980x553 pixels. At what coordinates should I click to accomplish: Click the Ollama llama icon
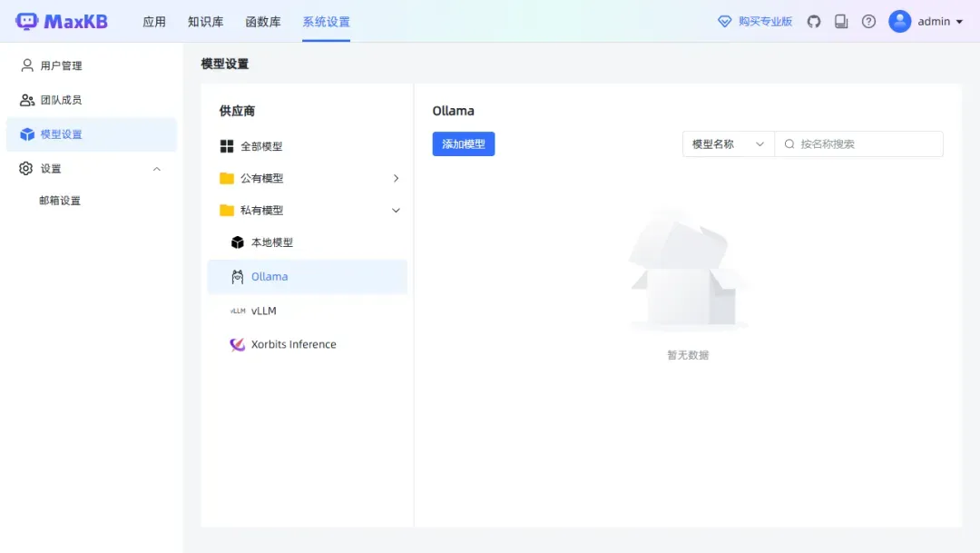click(x=238, y=276)
